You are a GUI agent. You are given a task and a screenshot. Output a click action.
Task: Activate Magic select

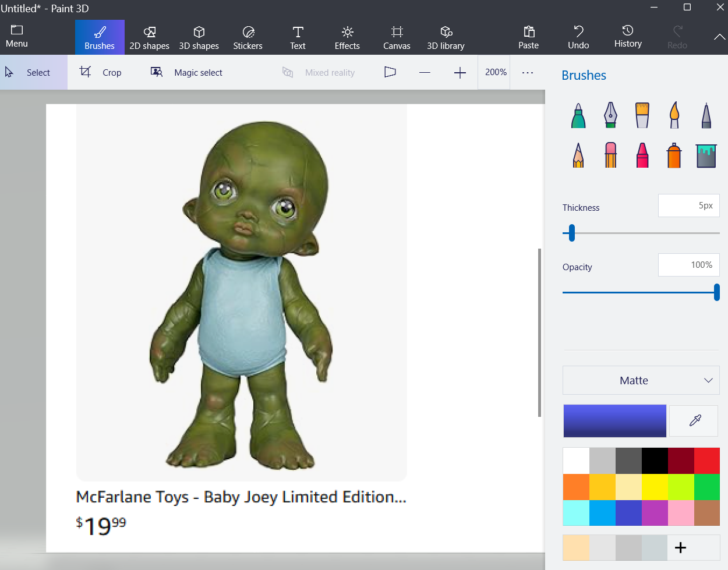[x=187, y=73]
